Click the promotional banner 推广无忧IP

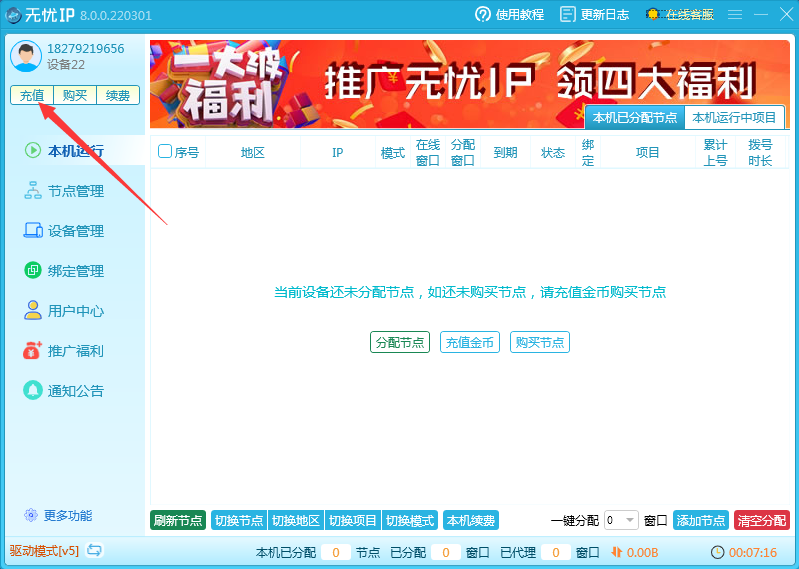pos(469,84)
